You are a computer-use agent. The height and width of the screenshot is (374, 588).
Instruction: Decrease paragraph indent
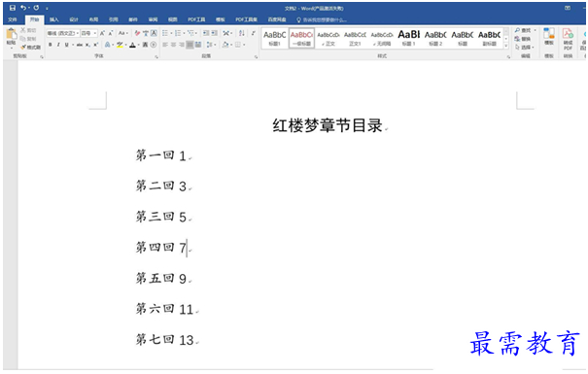(x=206, y=33)
